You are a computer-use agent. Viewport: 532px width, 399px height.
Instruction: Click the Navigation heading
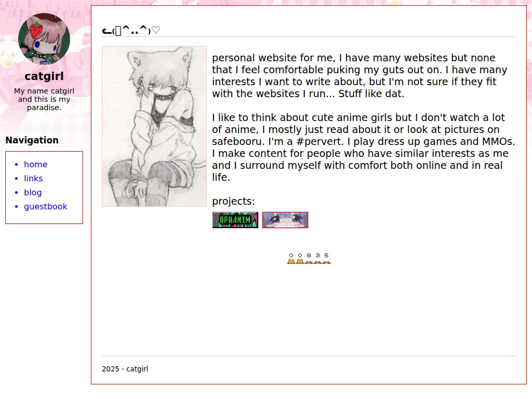(32, 140)
